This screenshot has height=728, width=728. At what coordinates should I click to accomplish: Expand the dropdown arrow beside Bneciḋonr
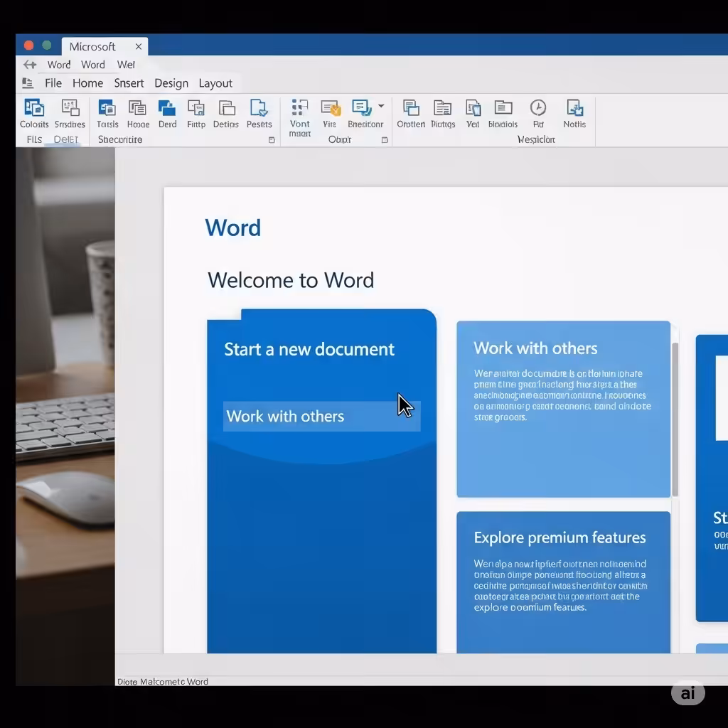coord(381,106)
